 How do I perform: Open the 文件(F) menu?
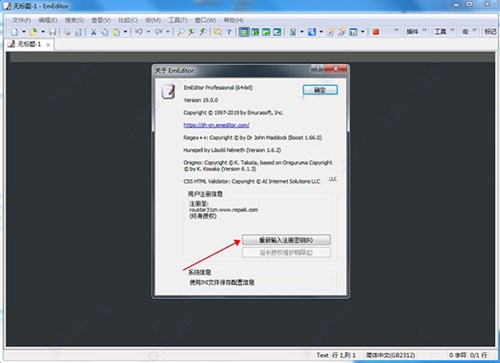click(x=22, y=20)
